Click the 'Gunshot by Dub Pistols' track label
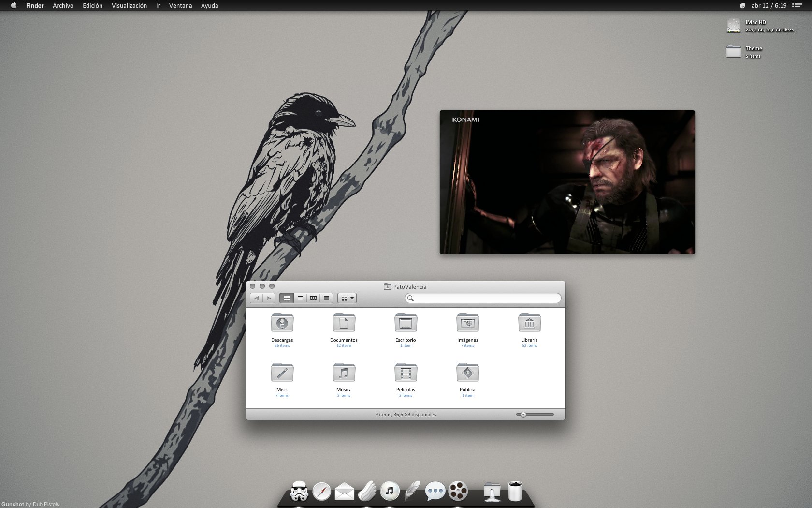The image size is (812, 508). coord(30,504)
